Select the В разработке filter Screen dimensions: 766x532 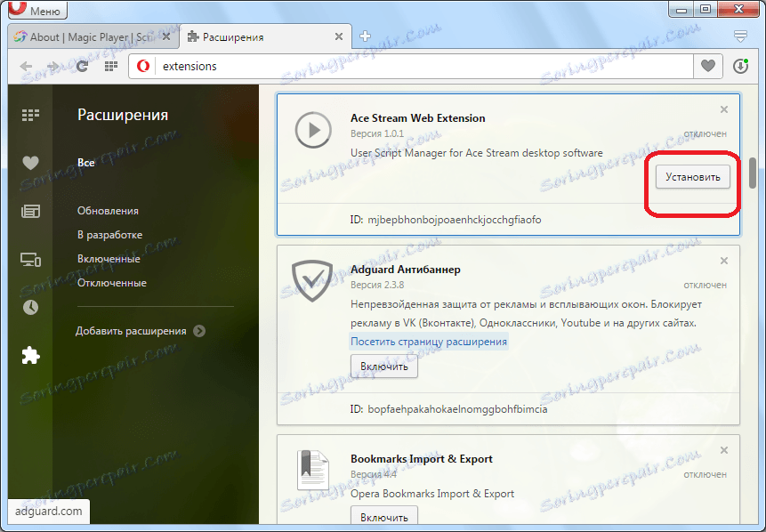(x=110, y=235)
